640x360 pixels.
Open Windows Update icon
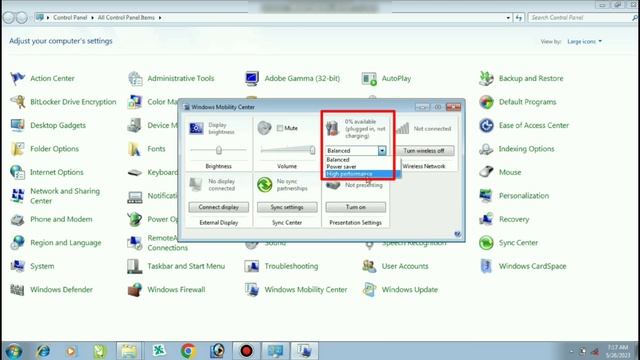(369, 290)
